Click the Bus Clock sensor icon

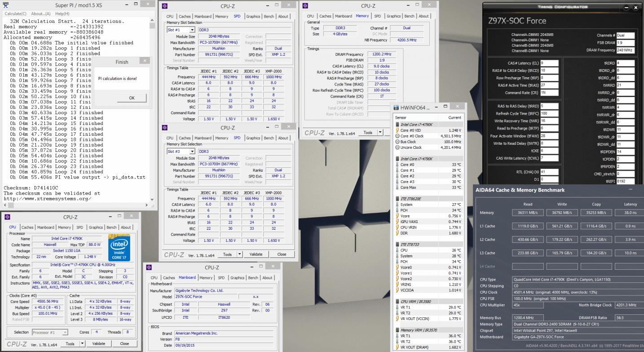[x=397, y=142]
